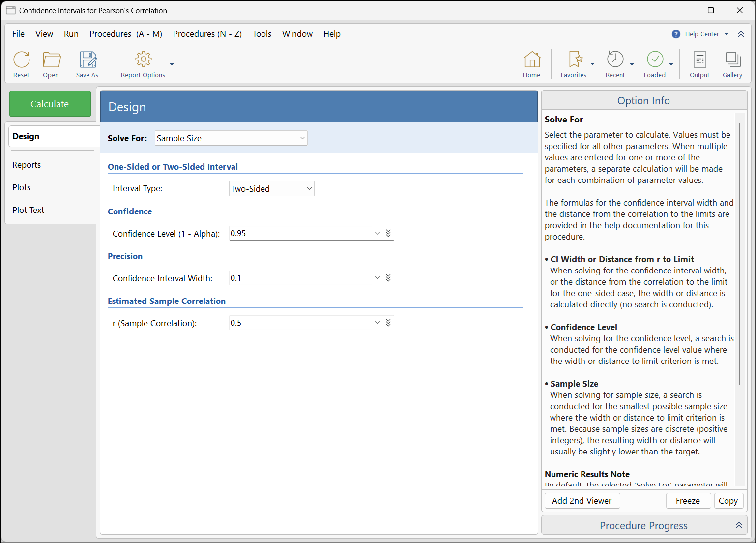
Task: Open the Interval Type dropdown
Action: click(x=309, y=189)
